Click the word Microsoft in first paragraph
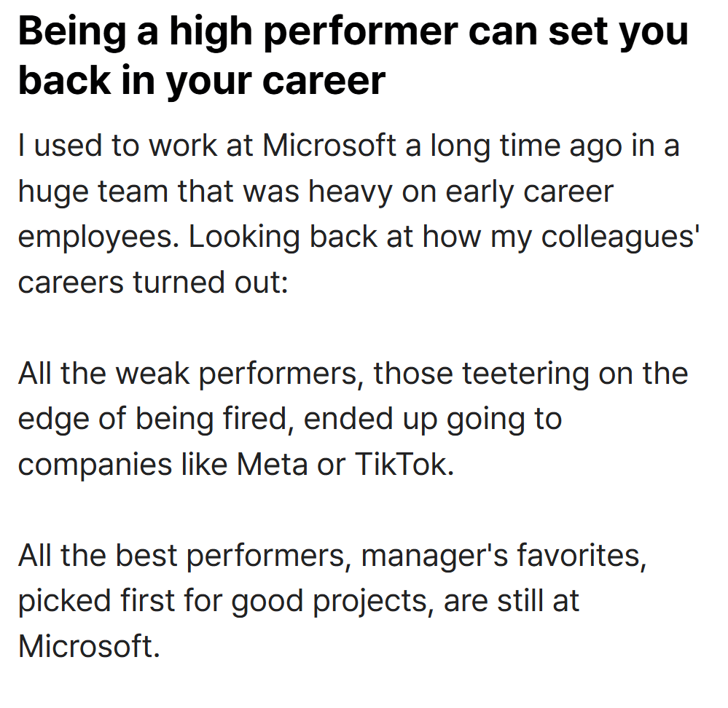The height and width of the screenshot is (708, 728). point(329,145)
